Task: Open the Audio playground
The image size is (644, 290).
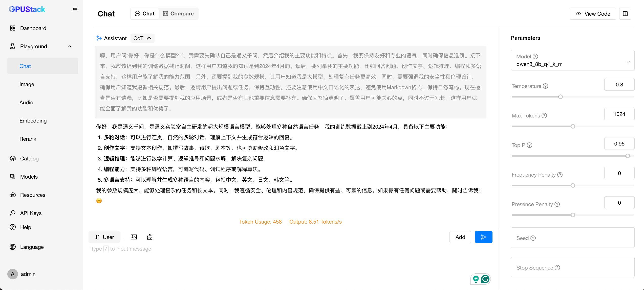Action: point(26,103)
